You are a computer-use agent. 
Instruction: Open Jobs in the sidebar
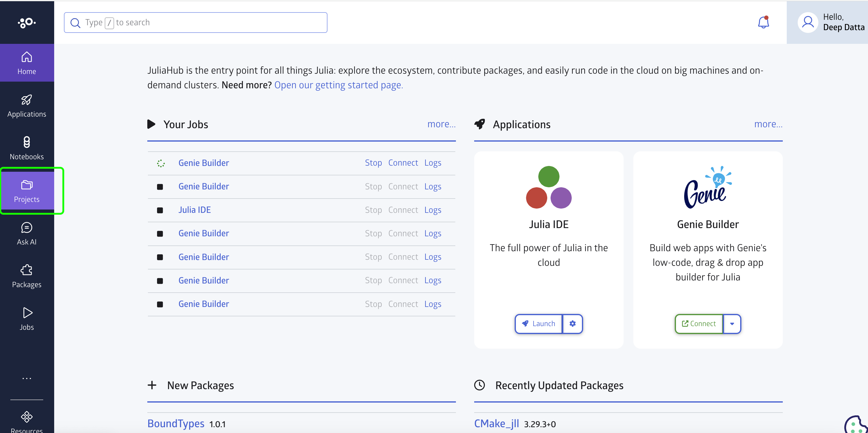(x=26, y=319)
